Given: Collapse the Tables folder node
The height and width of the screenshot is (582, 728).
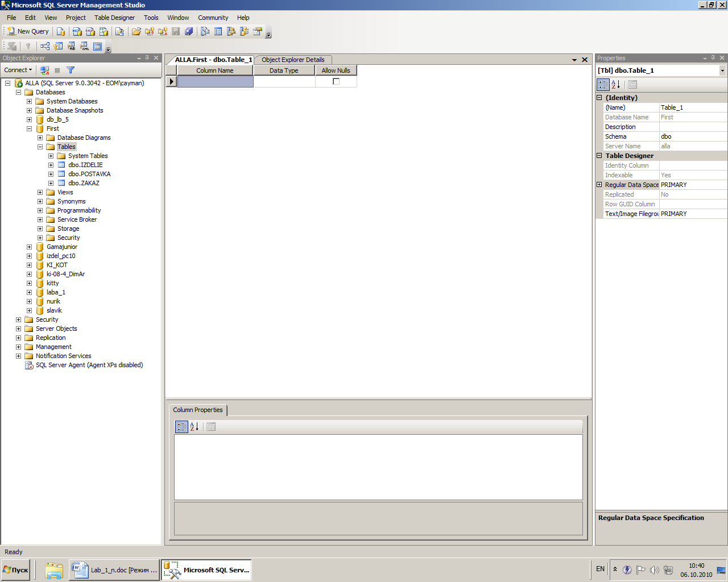Looking at the screenshot, I should tap(40, 147).
